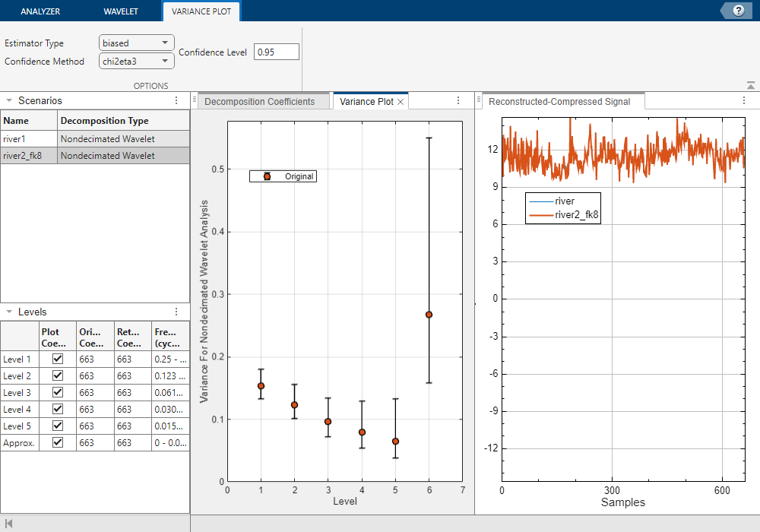This screenshot has width=760, height=532.
Task: Open the plot document area actions menu
Action: (x=458, y=100)
